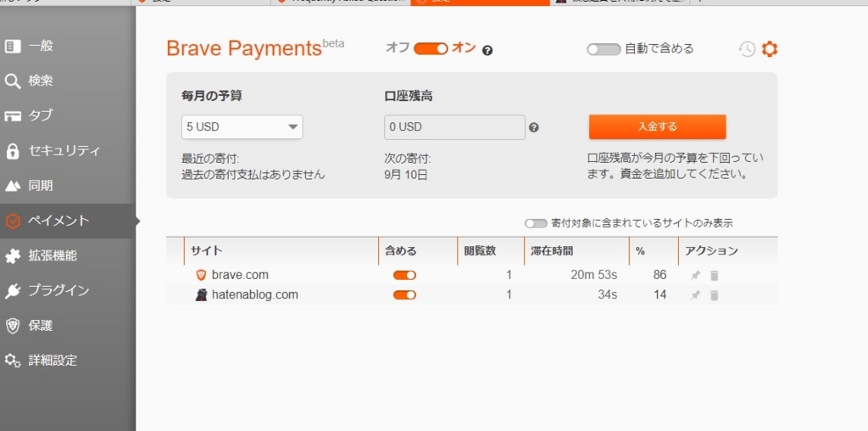Click the hatenablog.com favicon
The image size is (868, 431).
201,294
